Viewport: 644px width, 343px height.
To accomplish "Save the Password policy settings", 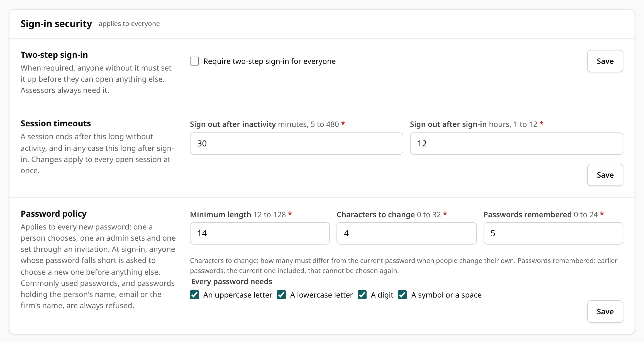I will (605, 311).
